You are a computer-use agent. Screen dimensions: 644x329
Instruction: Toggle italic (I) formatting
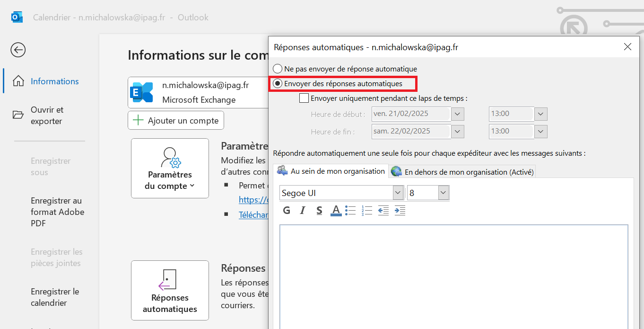[303, 211]
